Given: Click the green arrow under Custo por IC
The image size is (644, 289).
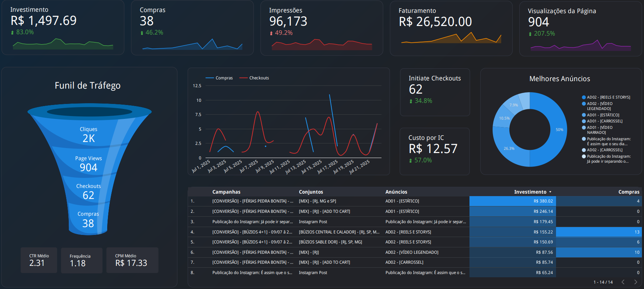Looking at the screenshot, I should point(411,161).
